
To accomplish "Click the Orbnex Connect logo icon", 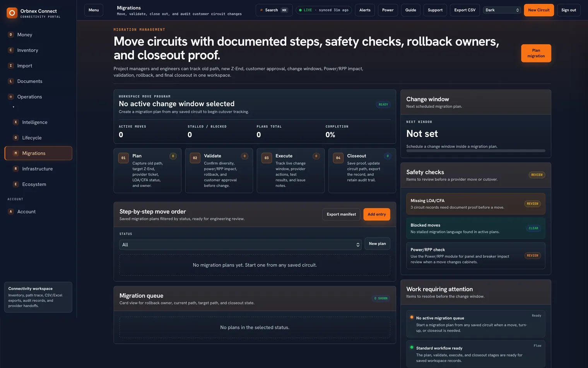I will click(x=12, y=13).
